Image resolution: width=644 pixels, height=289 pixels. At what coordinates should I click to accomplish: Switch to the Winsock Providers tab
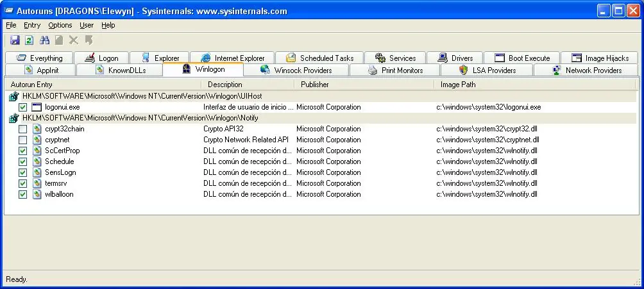point(296,70)
